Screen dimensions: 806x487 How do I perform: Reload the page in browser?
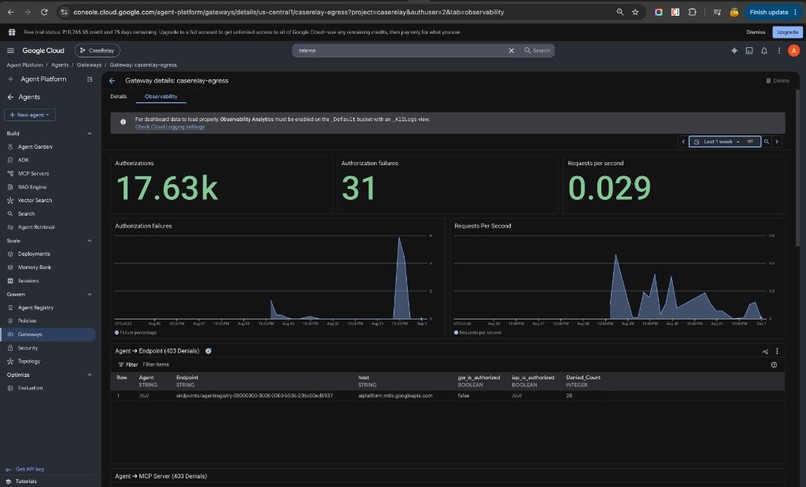[x=44, y=12]
